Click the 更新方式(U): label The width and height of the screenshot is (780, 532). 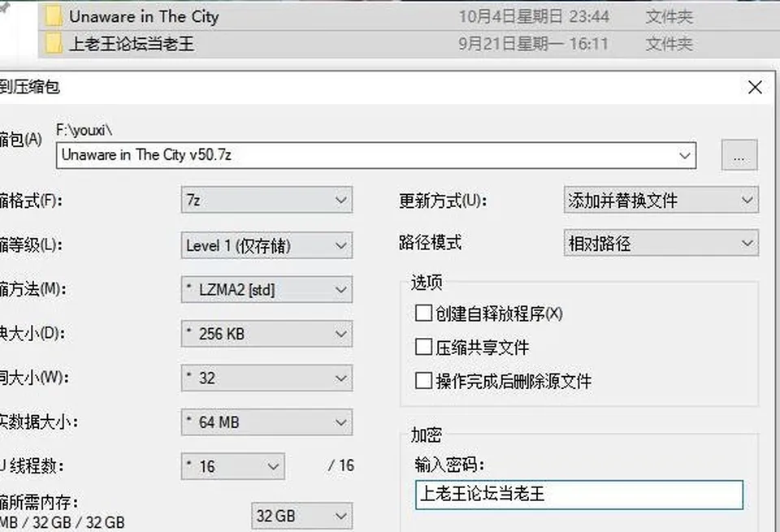pos(443,201)
